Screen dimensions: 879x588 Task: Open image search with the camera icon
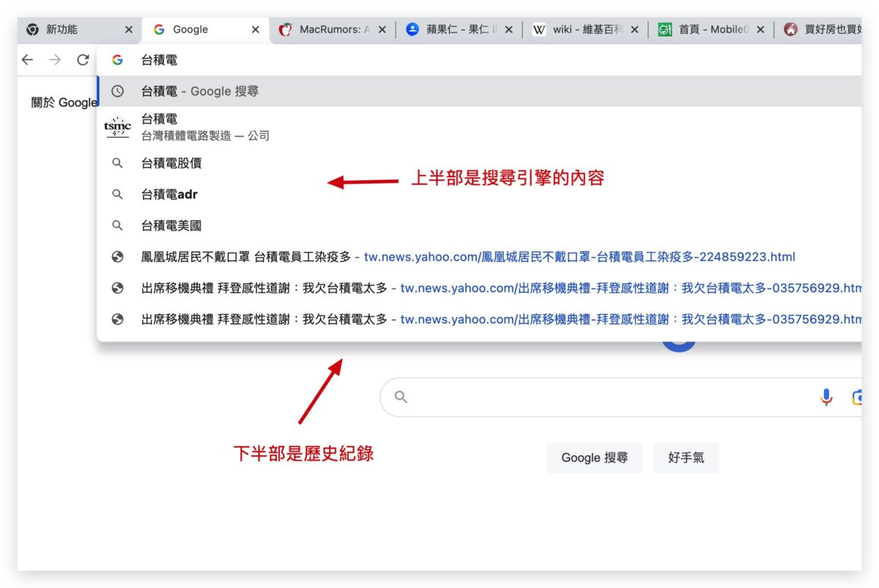point(856,397)
